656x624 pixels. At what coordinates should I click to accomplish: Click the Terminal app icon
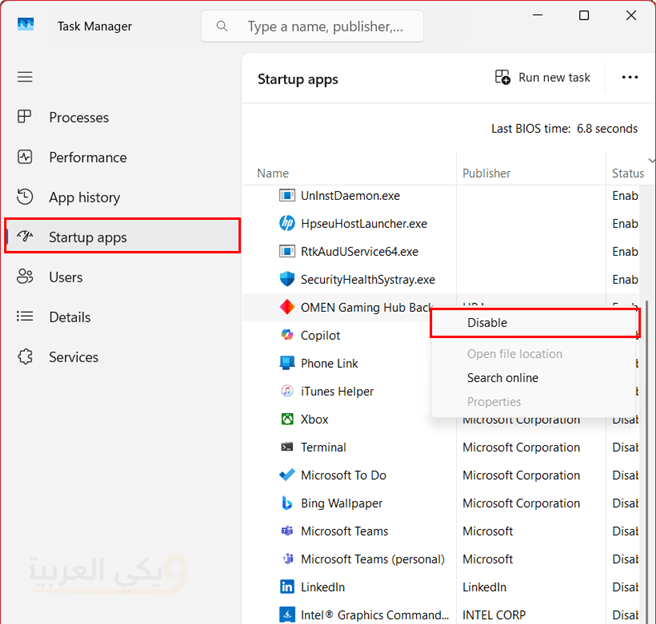pos(287,447)
